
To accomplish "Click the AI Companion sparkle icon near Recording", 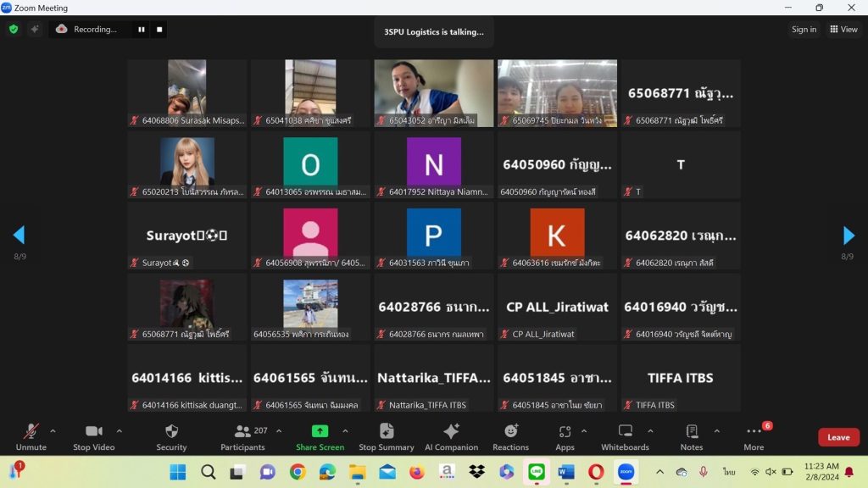I will point(34,30).
